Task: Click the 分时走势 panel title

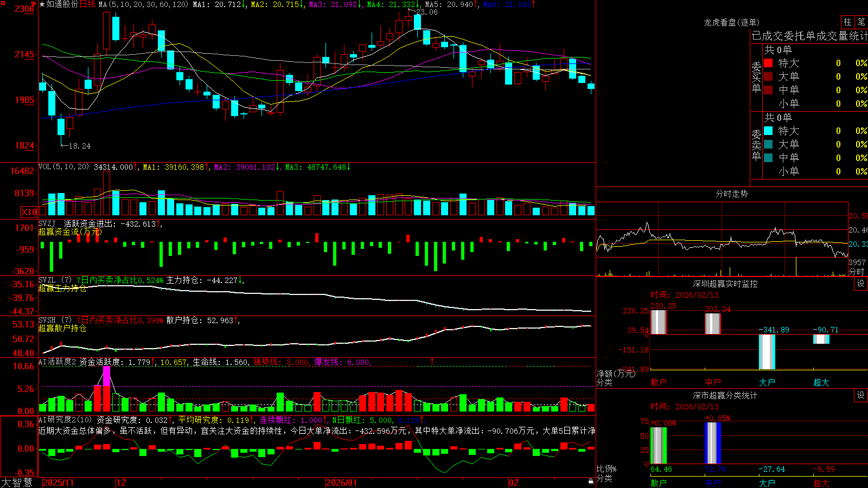Action: 732,194
